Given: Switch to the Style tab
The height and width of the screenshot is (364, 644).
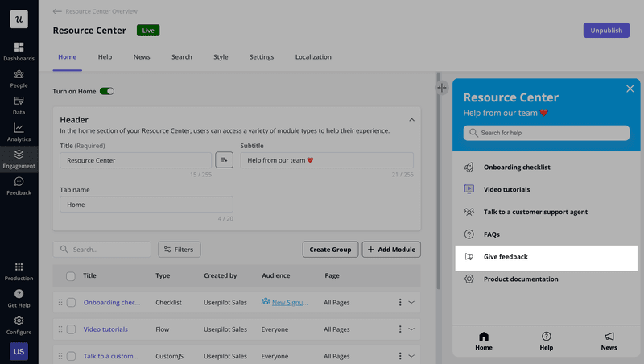Looking at the screenshot, I should pos(221,57).
